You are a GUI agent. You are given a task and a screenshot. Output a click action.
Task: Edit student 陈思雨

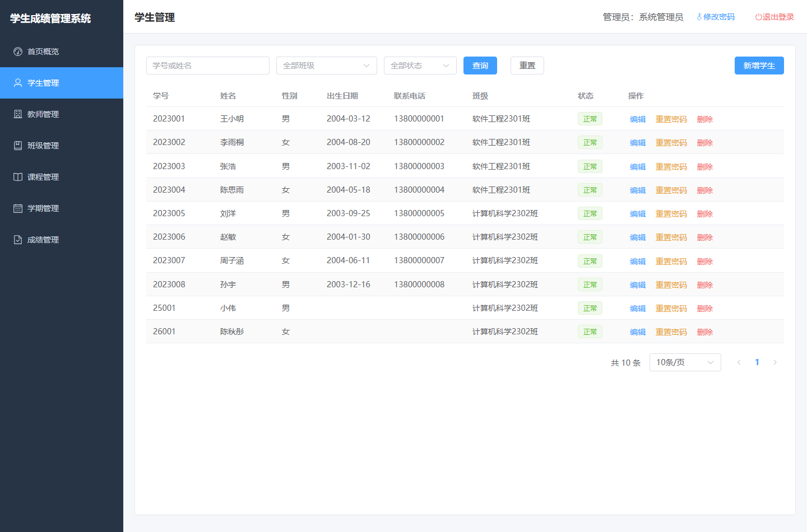tap(638, 190)
